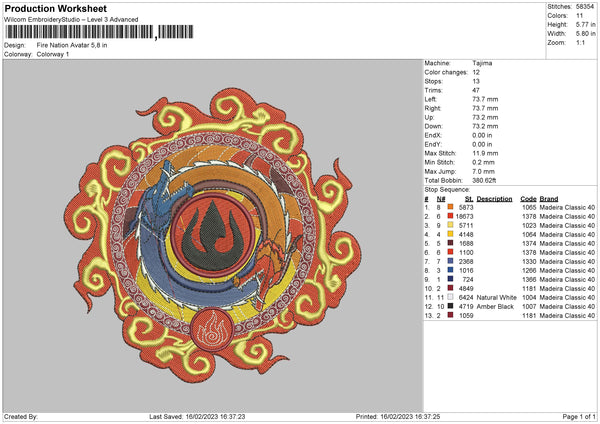
Task: Click the 'Amber Black' description
Action: pos(495,307)
